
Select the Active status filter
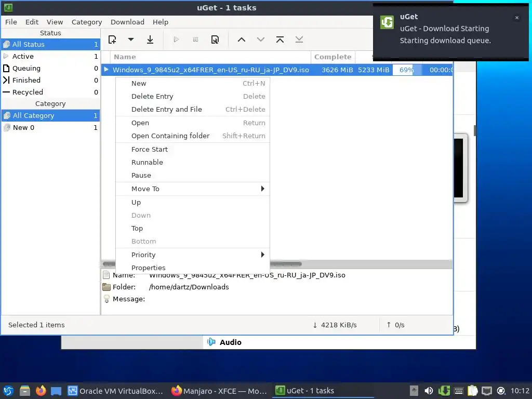50,56
